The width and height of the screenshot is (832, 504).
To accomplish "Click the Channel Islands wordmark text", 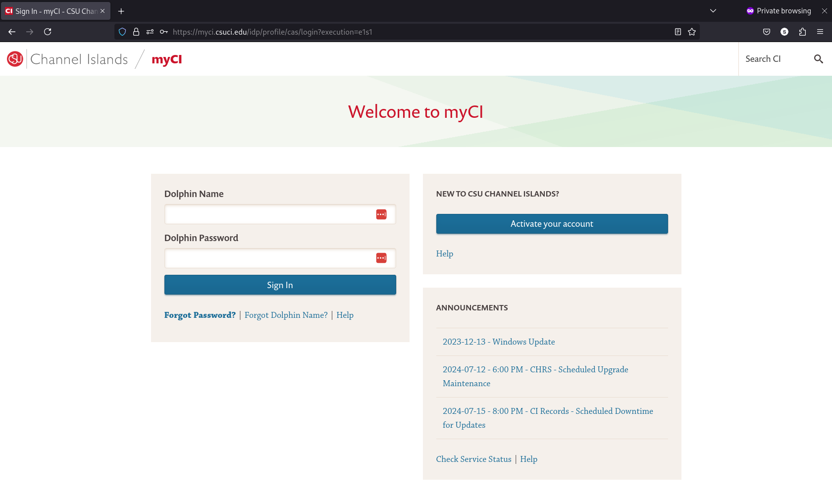I will [79, 59].
